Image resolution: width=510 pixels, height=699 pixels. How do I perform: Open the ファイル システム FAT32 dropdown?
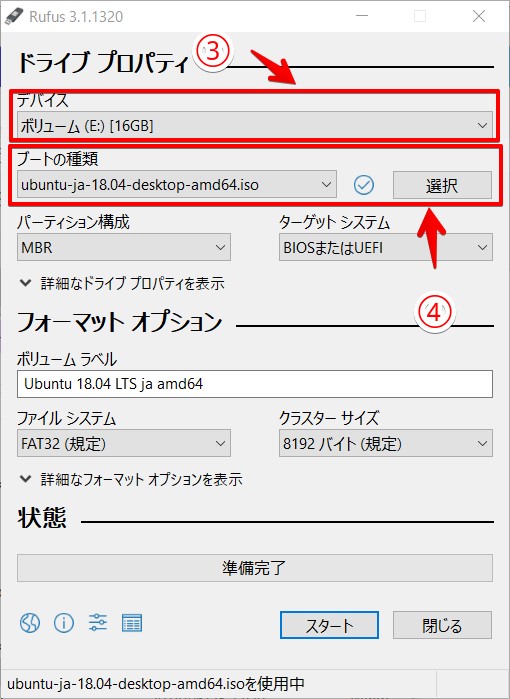point(124,443)
